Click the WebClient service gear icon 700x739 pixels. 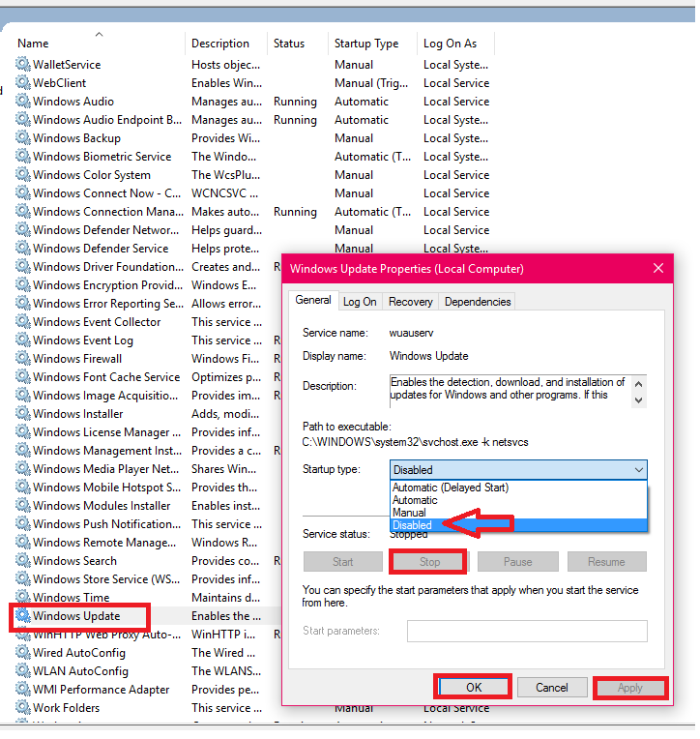(22, 82)
